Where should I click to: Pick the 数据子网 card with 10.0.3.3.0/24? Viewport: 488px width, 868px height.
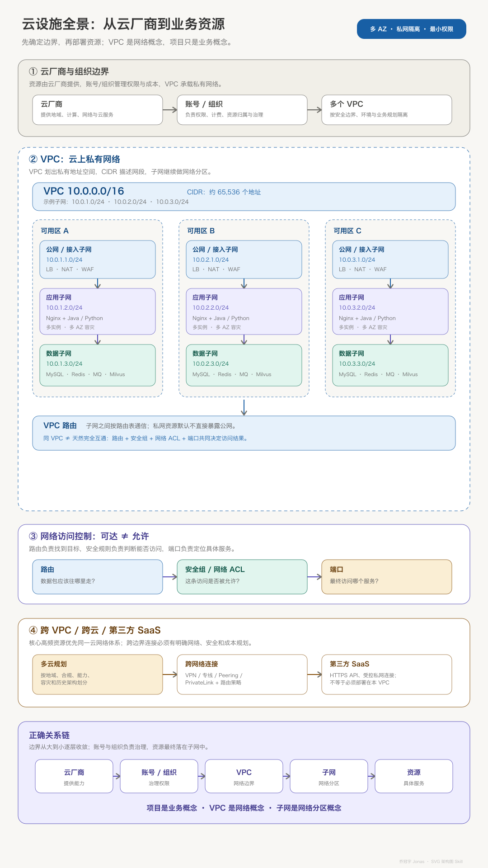(x=390, y=365)
